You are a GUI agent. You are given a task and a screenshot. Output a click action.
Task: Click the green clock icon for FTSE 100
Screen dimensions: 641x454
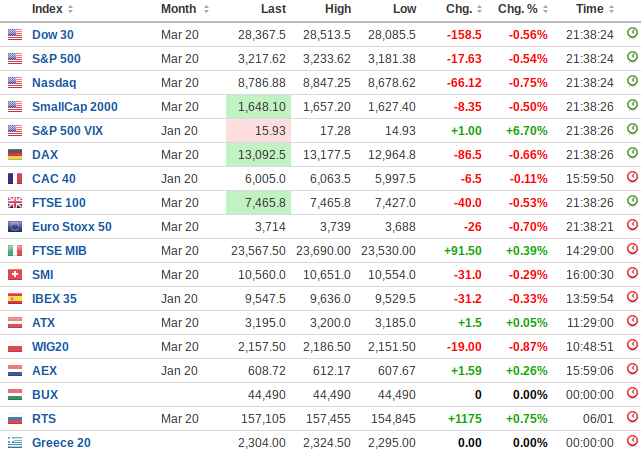632,201
